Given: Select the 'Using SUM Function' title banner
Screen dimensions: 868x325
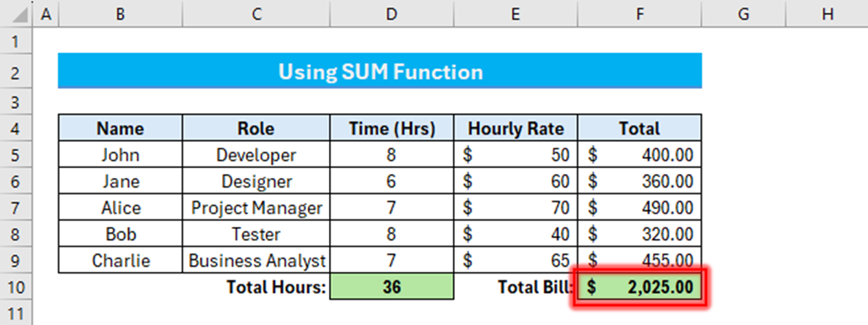Looking at the screenshot, I should click(x=380, y=71).
